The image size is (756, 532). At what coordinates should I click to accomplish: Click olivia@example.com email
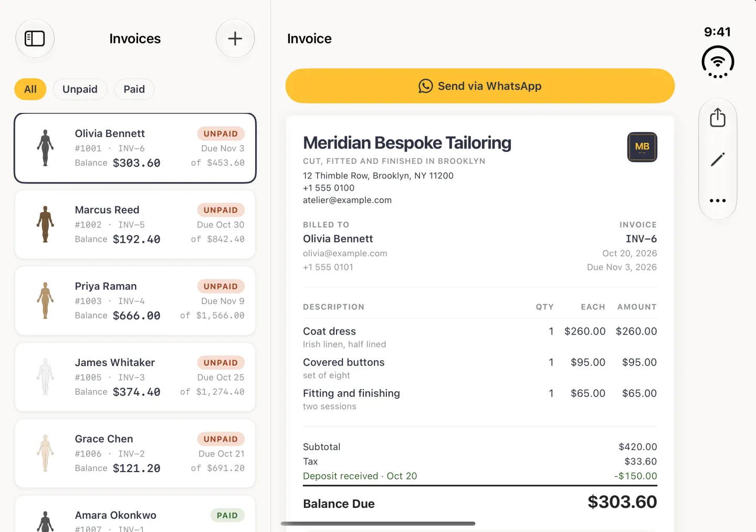pos(345,253)
